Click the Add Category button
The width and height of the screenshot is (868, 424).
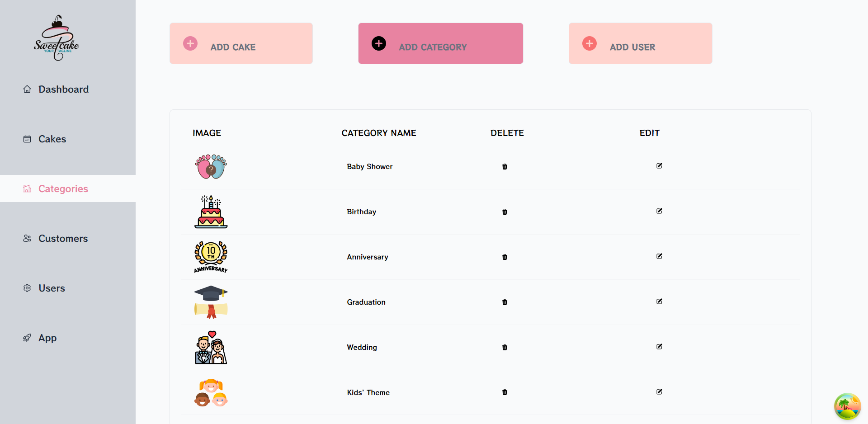coord(441,43)
